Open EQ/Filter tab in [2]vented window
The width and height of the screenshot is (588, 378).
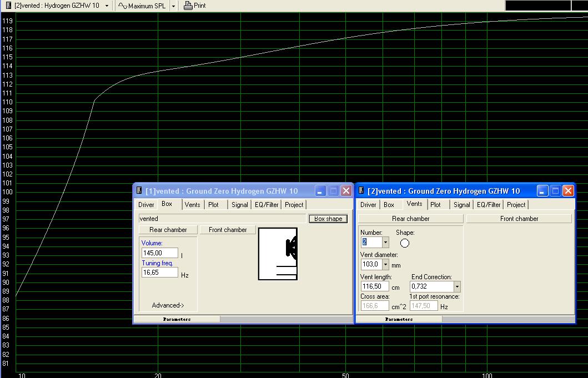(489, 205)
